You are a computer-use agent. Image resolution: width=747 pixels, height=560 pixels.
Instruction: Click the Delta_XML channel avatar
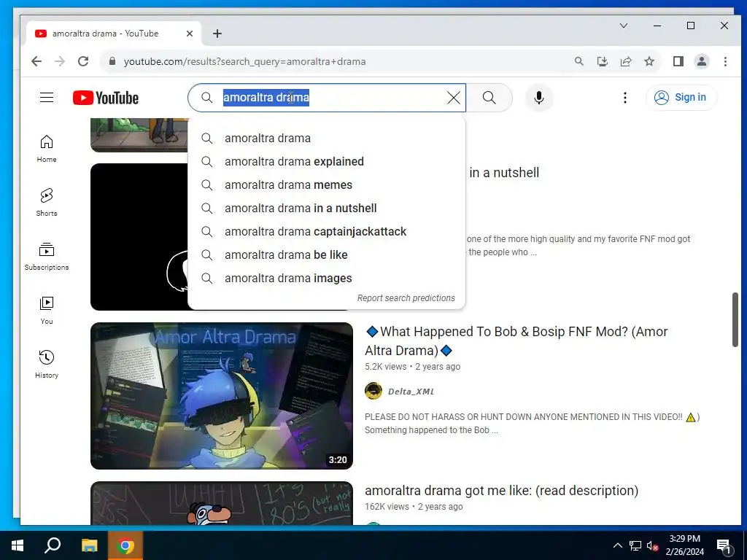click(x=373, y=391)
